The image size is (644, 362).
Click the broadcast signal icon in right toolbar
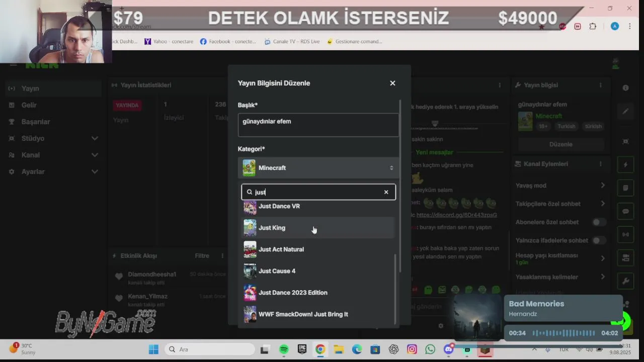tap(625, 234)
